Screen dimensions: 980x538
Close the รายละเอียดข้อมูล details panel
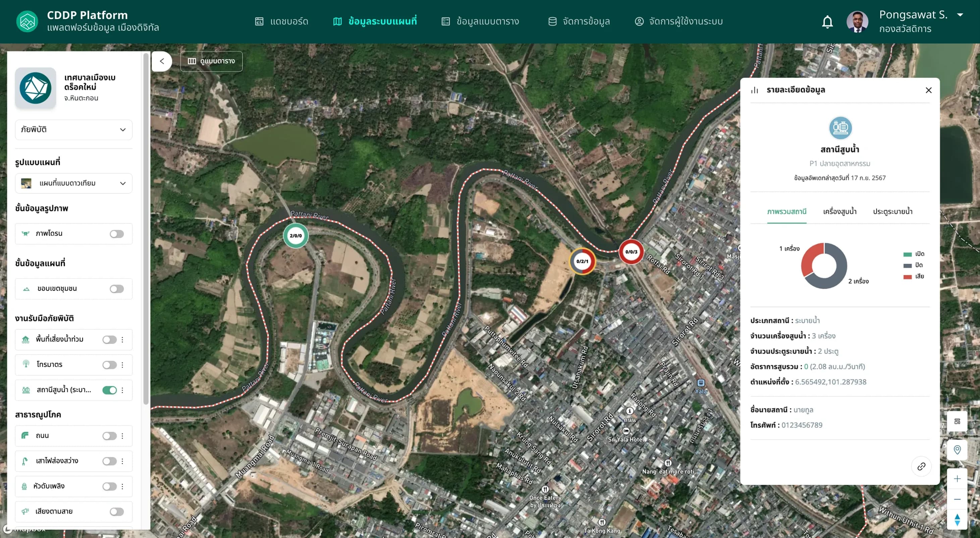pos(928,90)
